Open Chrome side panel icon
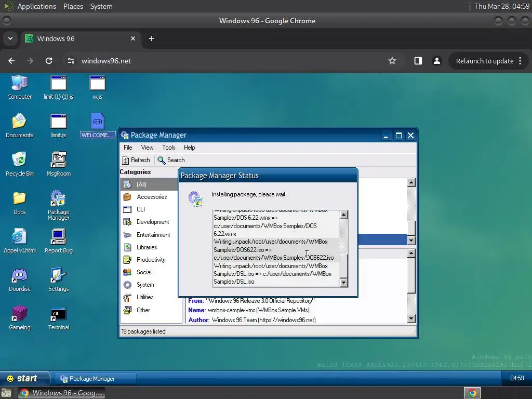This screenshot has height=399, width=532. pos(418,61)
